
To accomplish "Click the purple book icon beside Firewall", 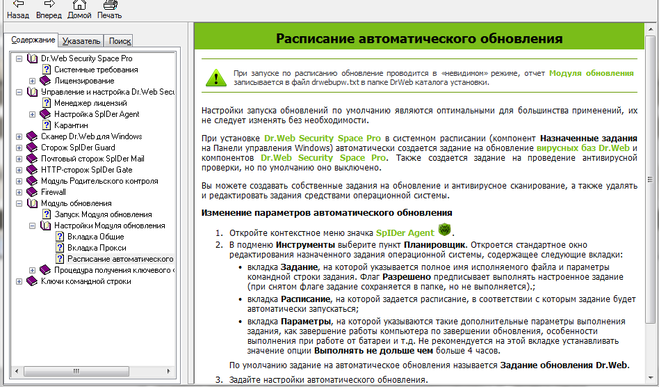I will [x=32, y=192].
